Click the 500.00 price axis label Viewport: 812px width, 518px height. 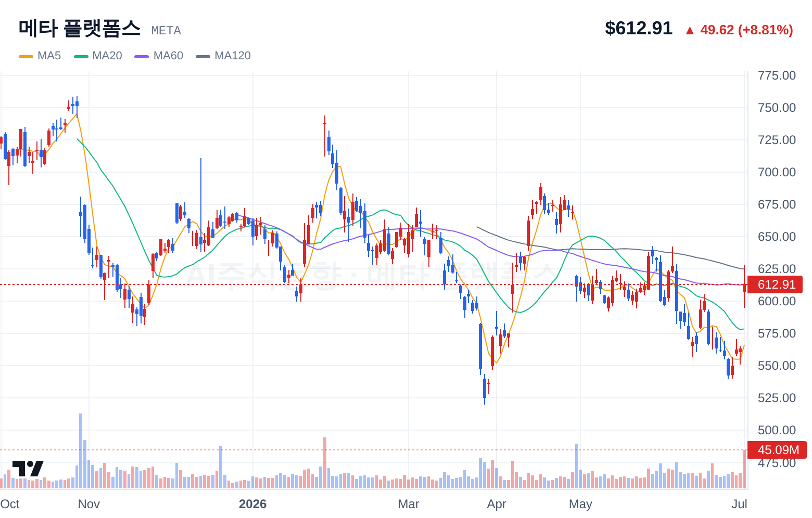tap(777, 430)
